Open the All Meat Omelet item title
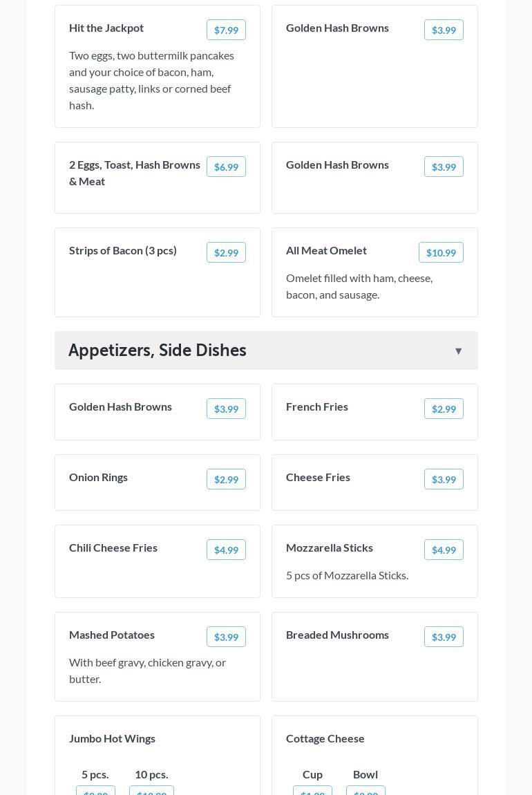The width and height of the screenshot is (532, 795). pos(326,250)
